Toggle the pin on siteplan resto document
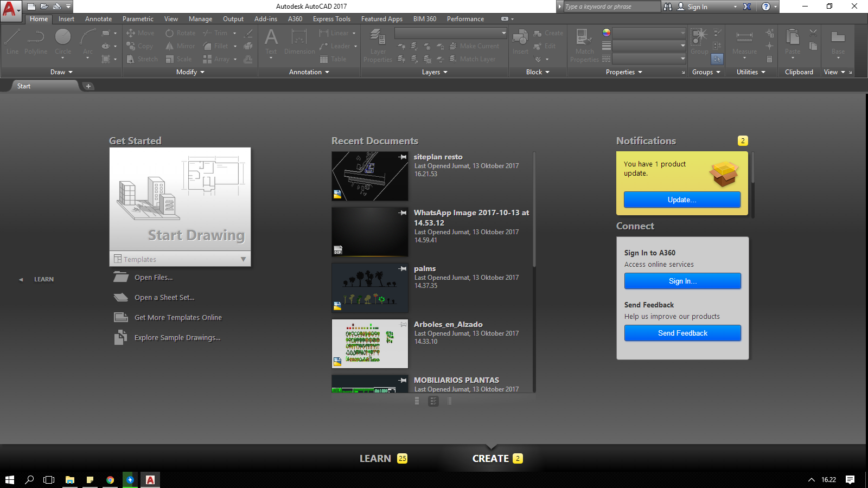The width and height of the screenshot is (868, 488). [x=402, y=157]
